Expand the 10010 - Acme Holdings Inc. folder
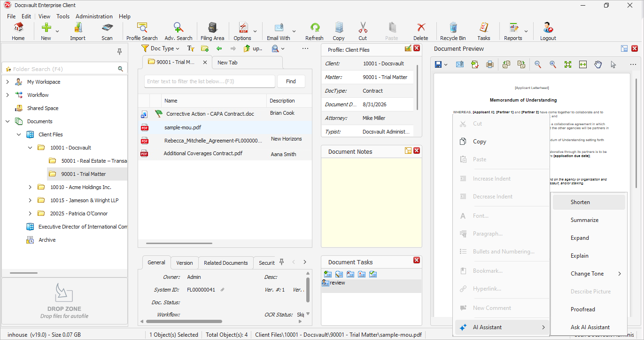Screen dimensions: 644x340 click(x=30, y=187)
